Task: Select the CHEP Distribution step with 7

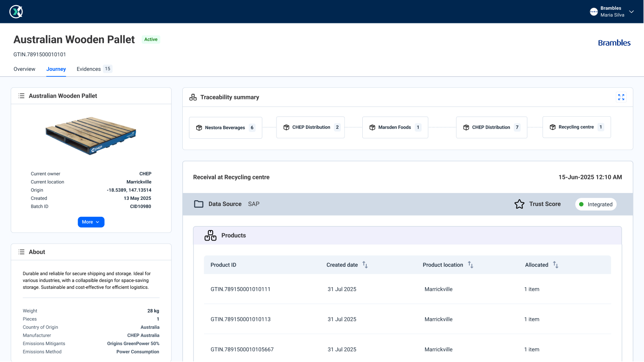Action: point(491,127)
